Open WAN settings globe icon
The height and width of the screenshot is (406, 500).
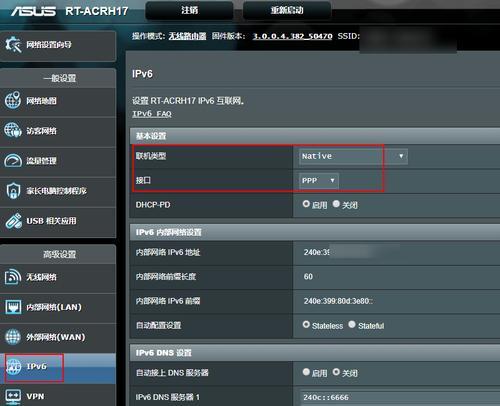(x=13, y=337)
